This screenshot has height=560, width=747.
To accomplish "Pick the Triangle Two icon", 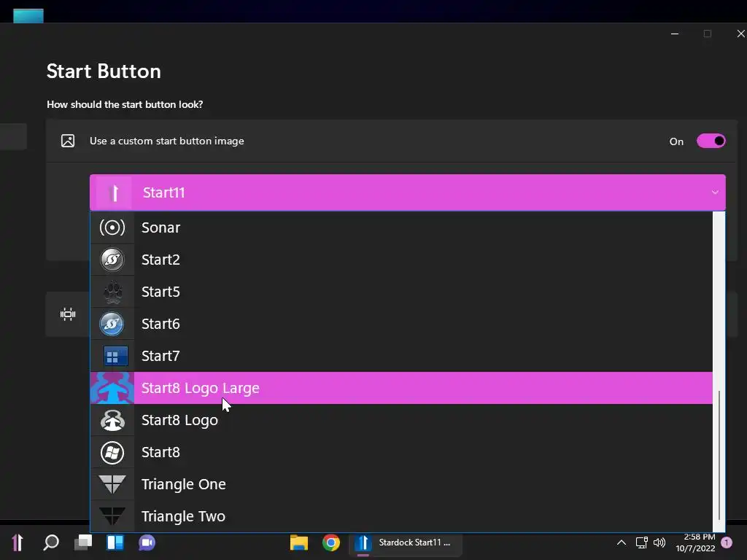I will click(112, 516).
